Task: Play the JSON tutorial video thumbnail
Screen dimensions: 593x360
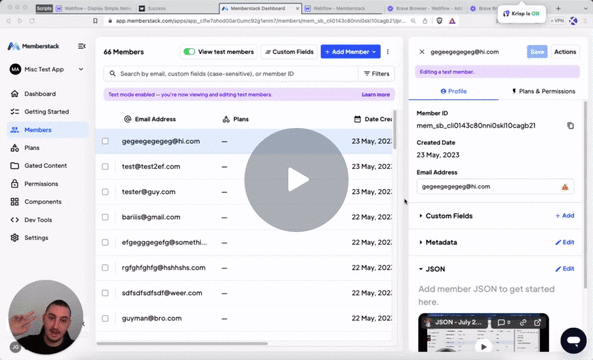Action: (x=483, y=346)
